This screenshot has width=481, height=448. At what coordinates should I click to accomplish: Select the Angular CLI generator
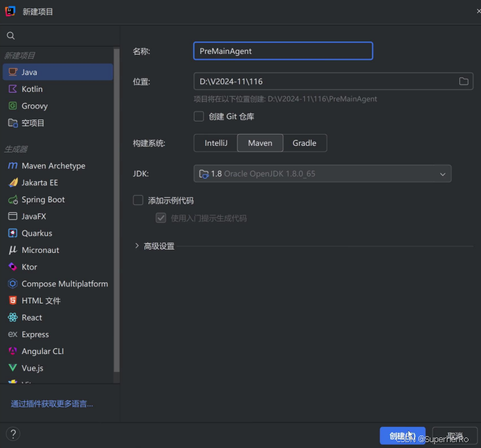click(58, 351)
